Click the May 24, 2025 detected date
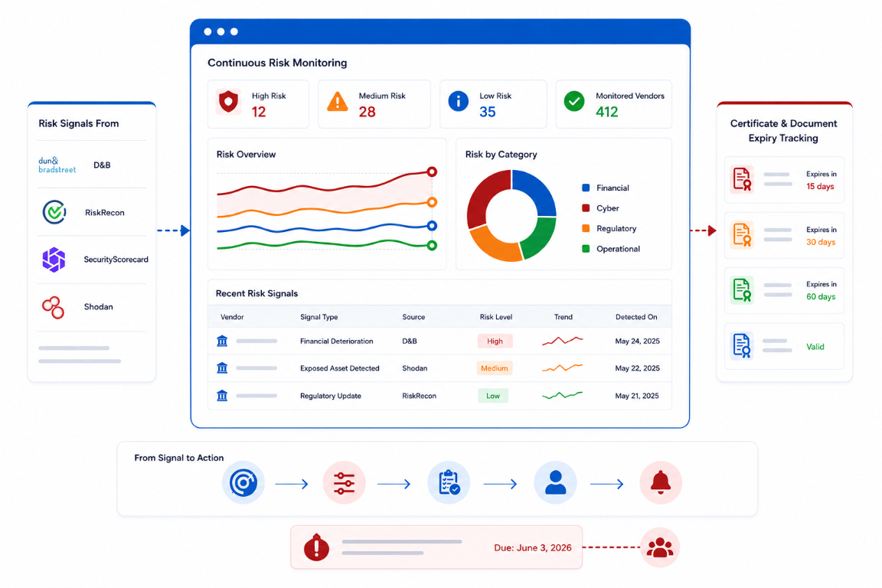 637,341
